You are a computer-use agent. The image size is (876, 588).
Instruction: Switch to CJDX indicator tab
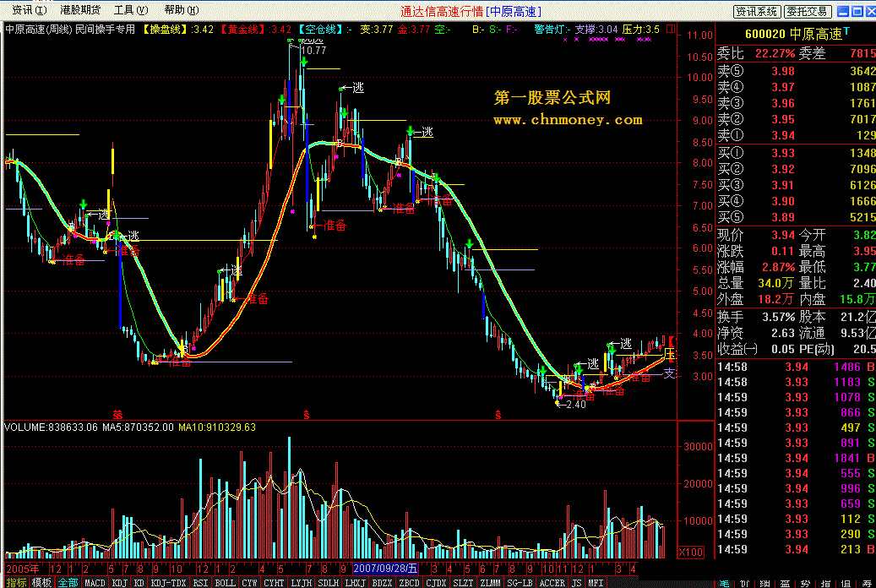pos(437,582)
